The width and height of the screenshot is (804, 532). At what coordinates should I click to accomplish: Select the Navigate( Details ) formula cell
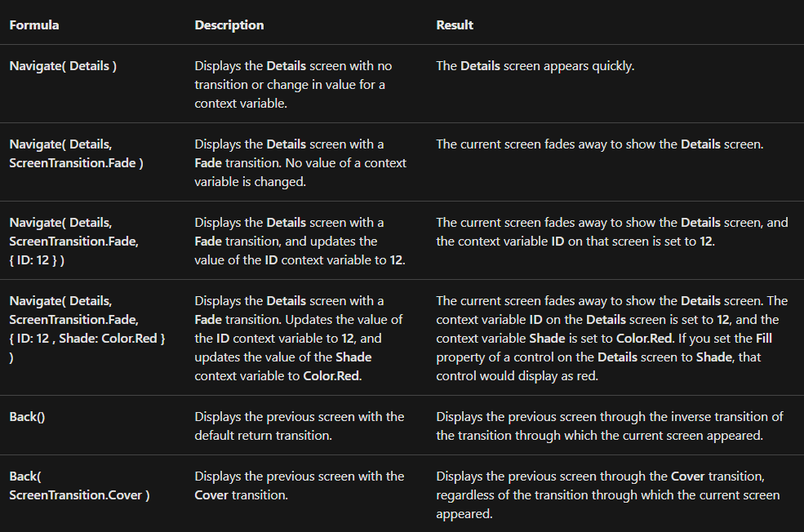[x=63, y=65]
